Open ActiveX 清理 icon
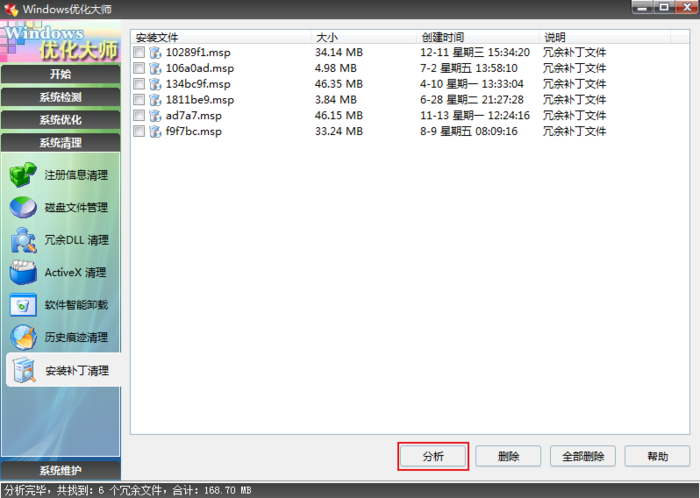Viewport: 700px width, 498px height. [x=23, y=272]
